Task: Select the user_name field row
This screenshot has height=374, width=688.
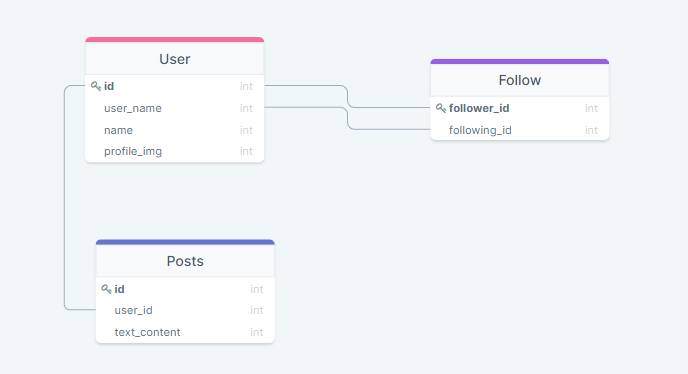Action: coord(175,108)
